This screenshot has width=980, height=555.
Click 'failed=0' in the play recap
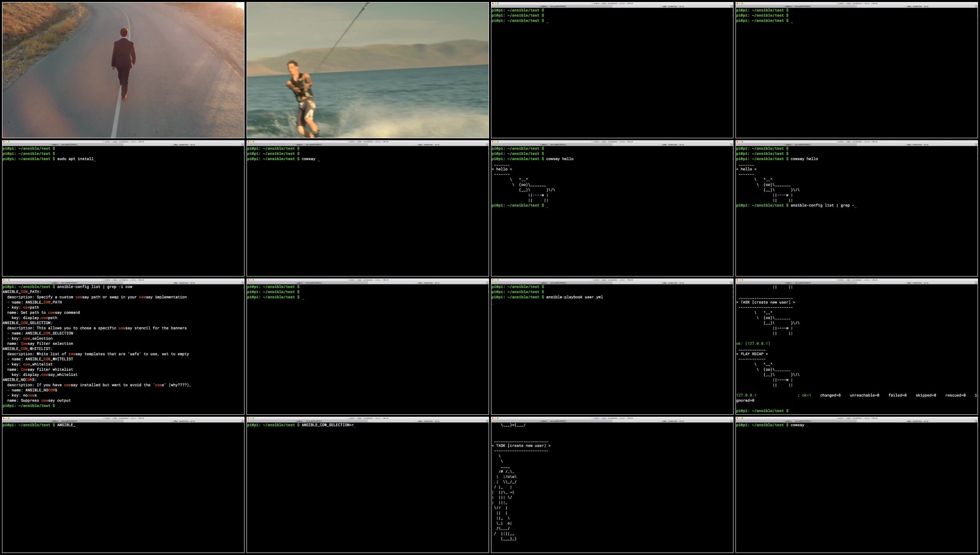[897, 395]
